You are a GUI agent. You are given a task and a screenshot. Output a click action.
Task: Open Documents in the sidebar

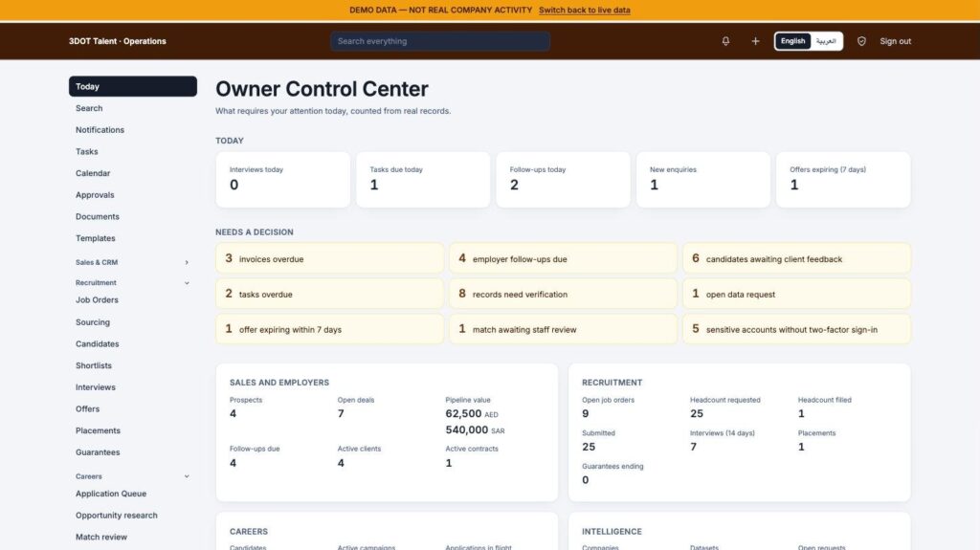point(132,216)
